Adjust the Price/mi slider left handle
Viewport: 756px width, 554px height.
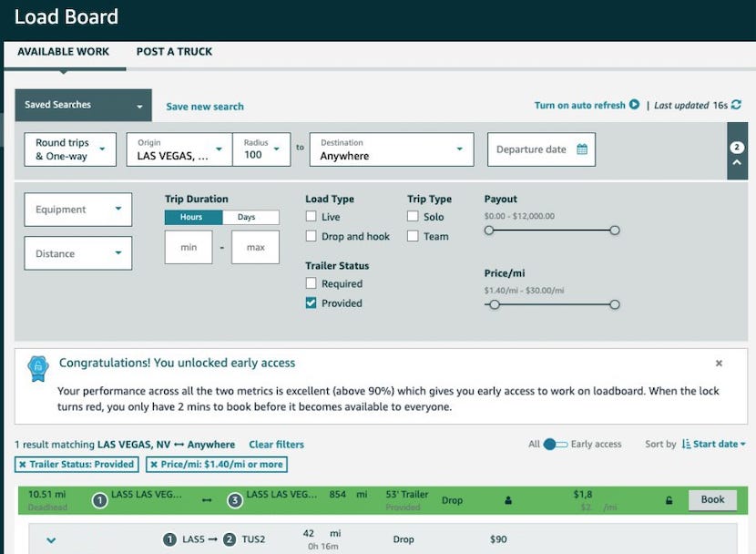[495, 304]
